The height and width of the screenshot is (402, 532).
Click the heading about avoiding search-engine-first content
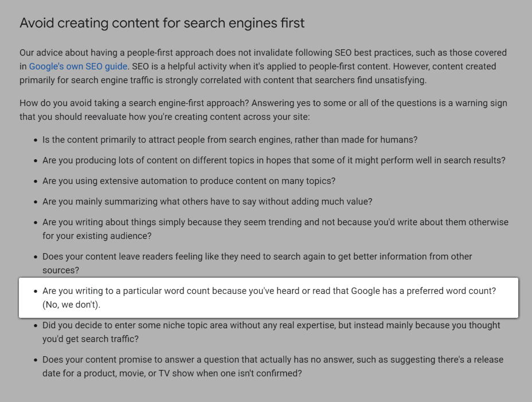coord(162,23)
